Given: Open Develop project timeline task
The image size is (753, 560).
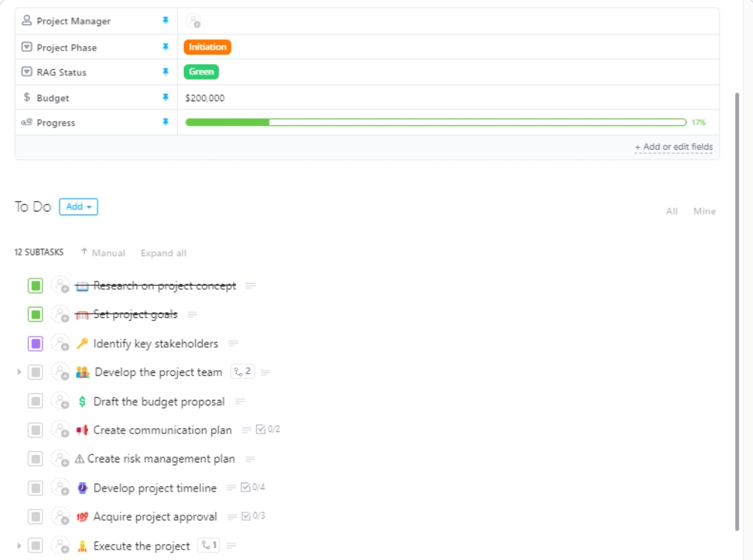Looking at the screenshot, I should [155, 488].
